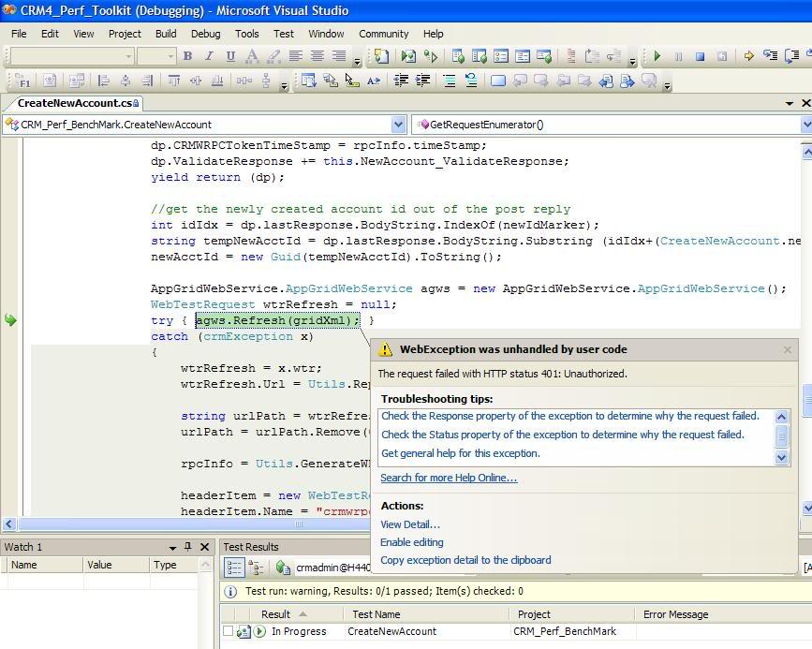Click 'Check the Response property' troubleshooting tip
This screenshot has width=812, height=649.
click(x=570, y=416)
